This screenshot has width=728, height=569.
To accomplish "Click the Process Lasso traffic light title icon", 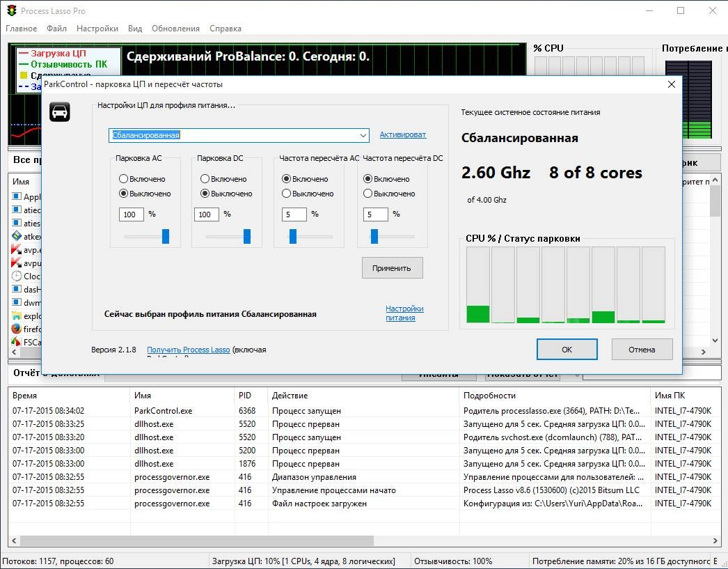I will [12, 10].
